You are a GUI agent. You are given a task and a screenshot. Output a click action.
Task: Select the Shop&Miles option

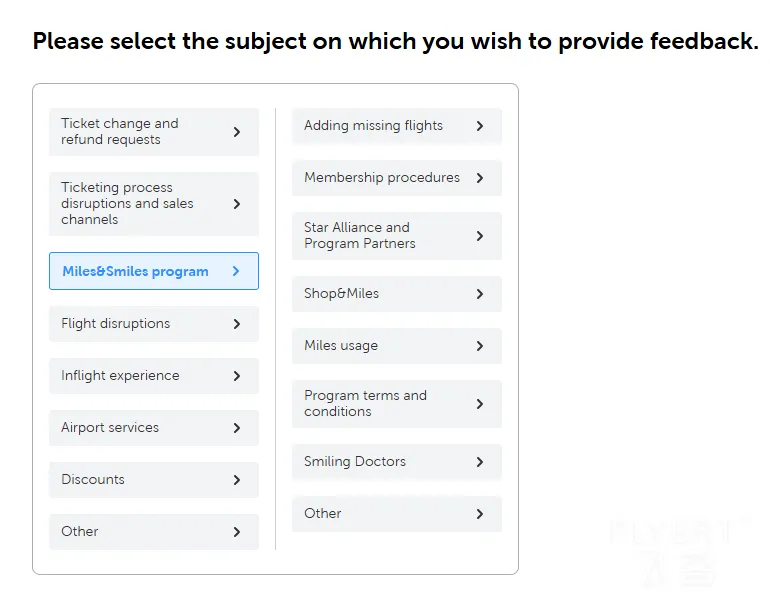(x=397, y=294)
